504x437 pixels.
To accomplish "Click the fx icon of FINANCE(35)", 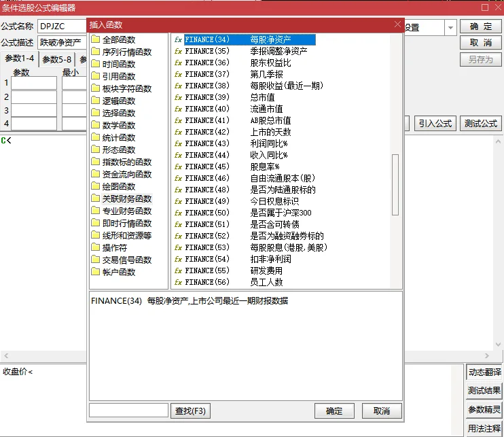I will 179,52.
